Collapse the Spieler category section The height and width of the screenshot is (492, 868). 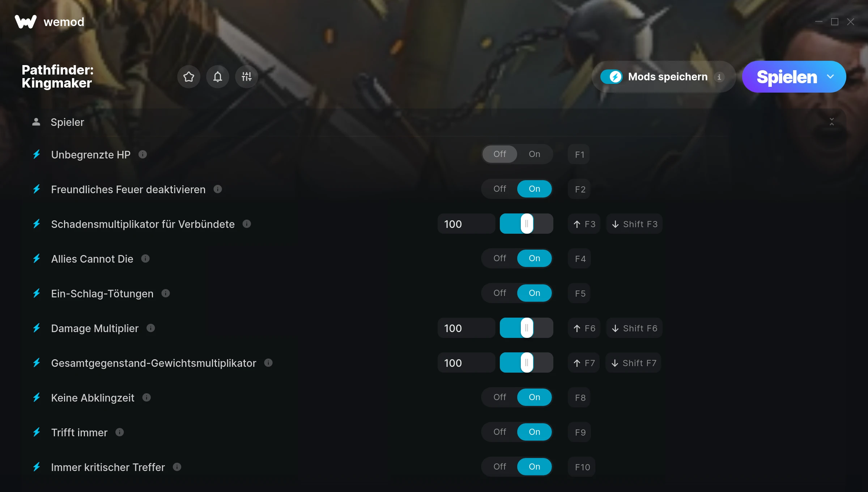pyautogui.click(x=832, y=122)
